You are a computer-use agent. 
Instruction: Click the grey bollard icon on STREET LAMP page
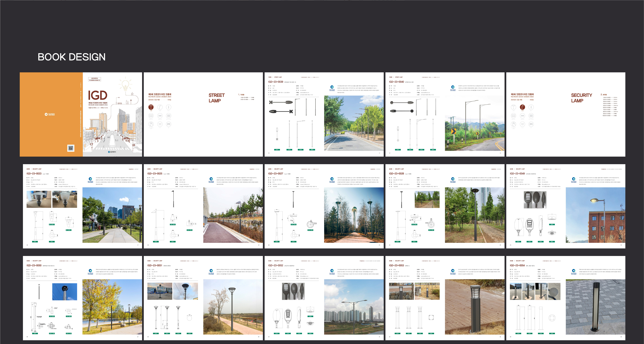click(x=169, y=107)
